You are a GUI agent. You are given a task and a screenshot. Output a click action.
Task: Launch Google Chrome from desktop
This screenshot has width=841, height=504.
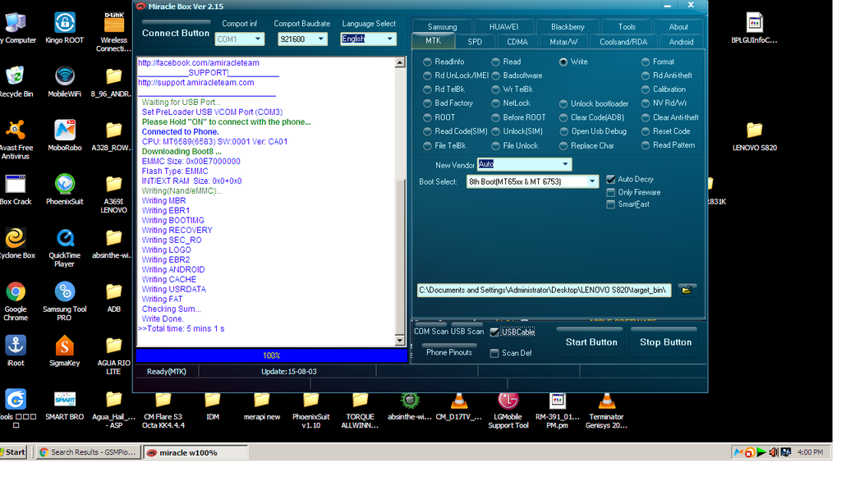pos(15,292)
